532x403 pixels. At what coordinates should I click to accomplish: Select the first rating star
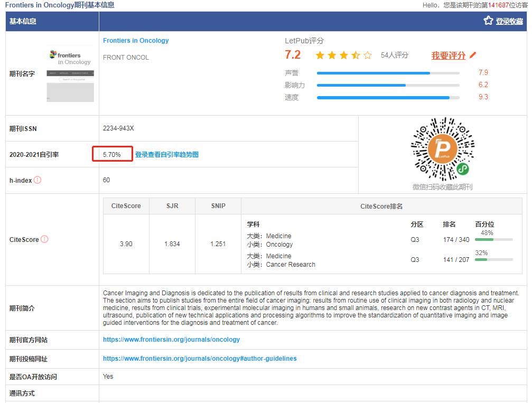tap(320, 55)
